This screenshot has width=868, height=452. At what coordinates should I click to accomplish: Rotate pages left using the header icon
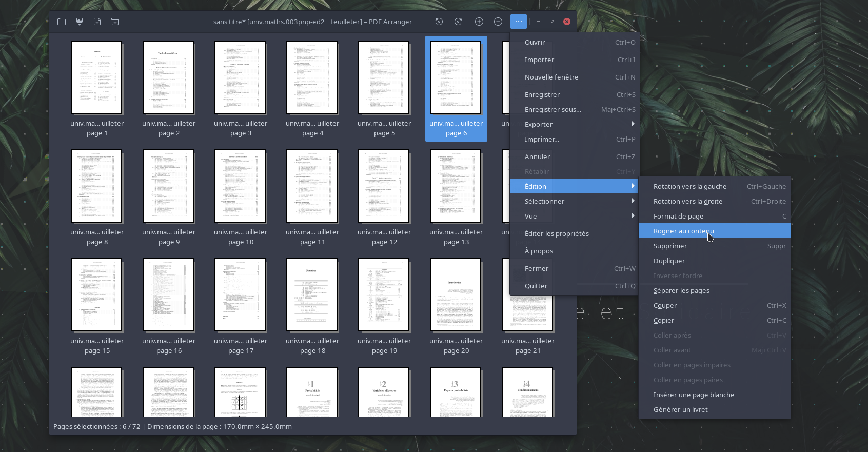click(439, 22)
